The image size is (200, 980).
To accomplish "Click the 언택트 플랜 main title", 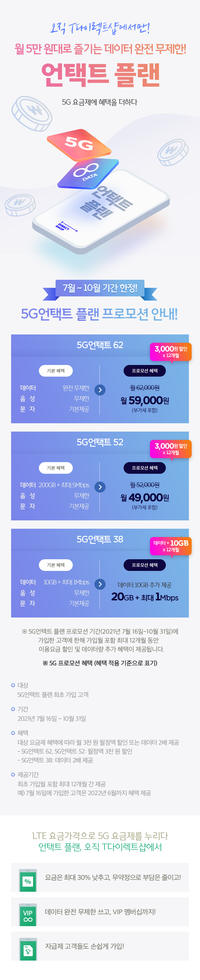I will click(x=100, y=74).
